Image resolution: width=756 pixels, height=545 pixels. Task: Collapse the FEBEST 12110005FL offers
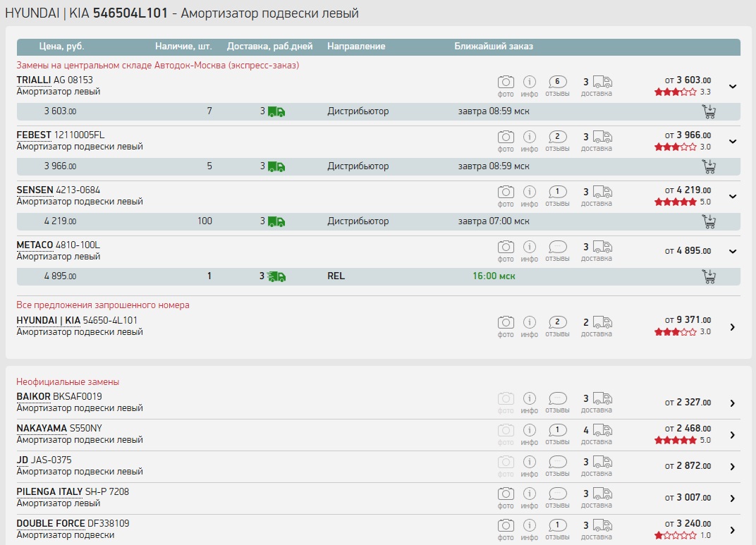point(733,142)
